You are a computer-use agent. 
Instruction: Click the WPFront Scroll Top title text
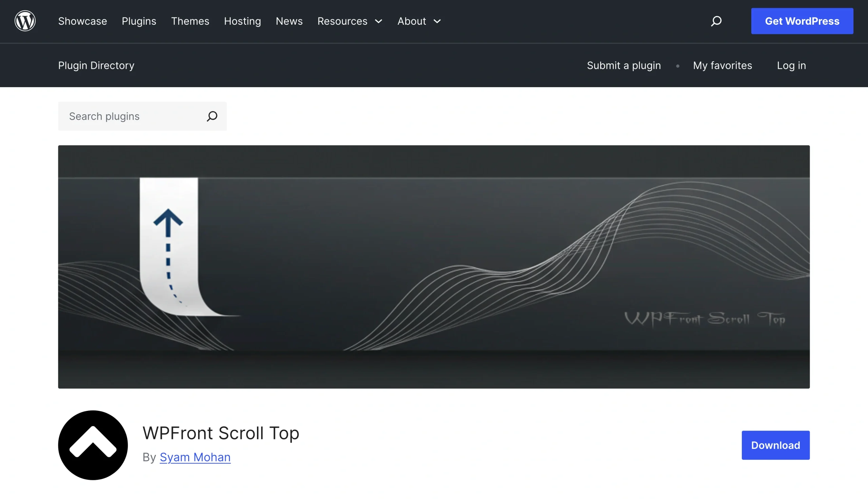[x=221, y=433]
